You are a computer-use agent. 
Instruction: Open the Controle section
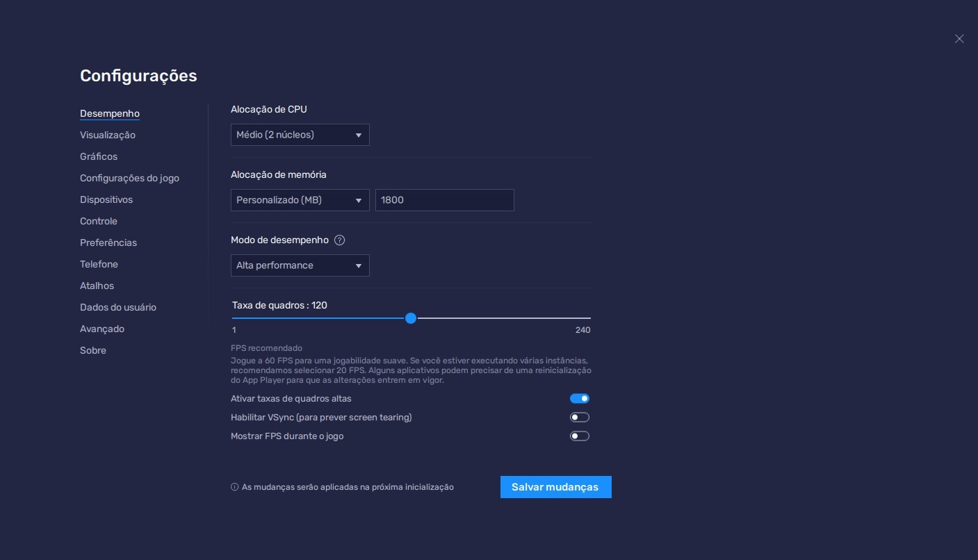click(x=99, y=221)
